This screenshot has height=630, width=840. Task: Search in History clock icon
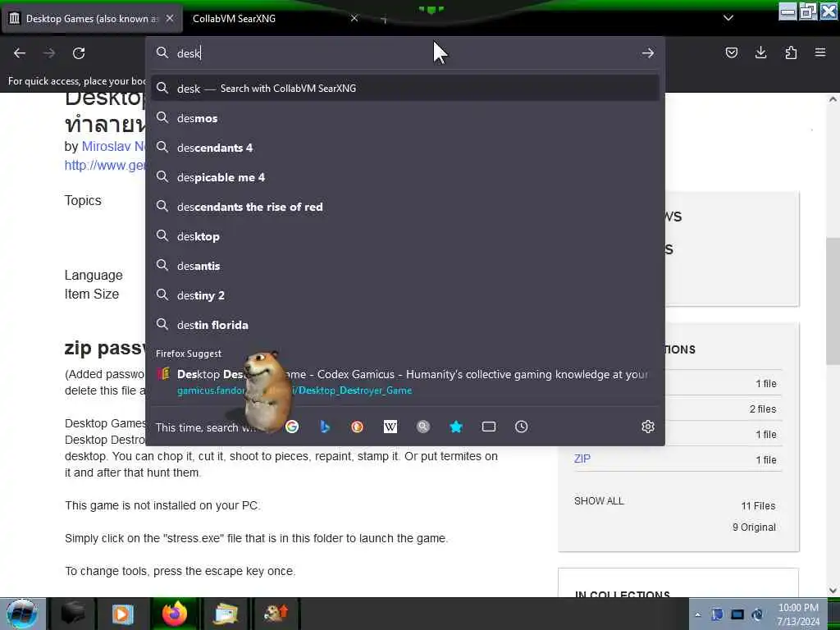[x=521, y=427]
